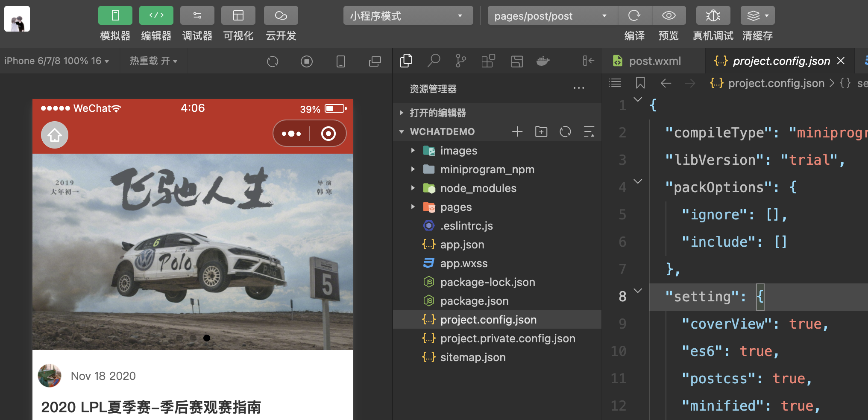Toggle the editor outline list icon
The width and height of the screenshot is (868, 420).
[615, 83]
